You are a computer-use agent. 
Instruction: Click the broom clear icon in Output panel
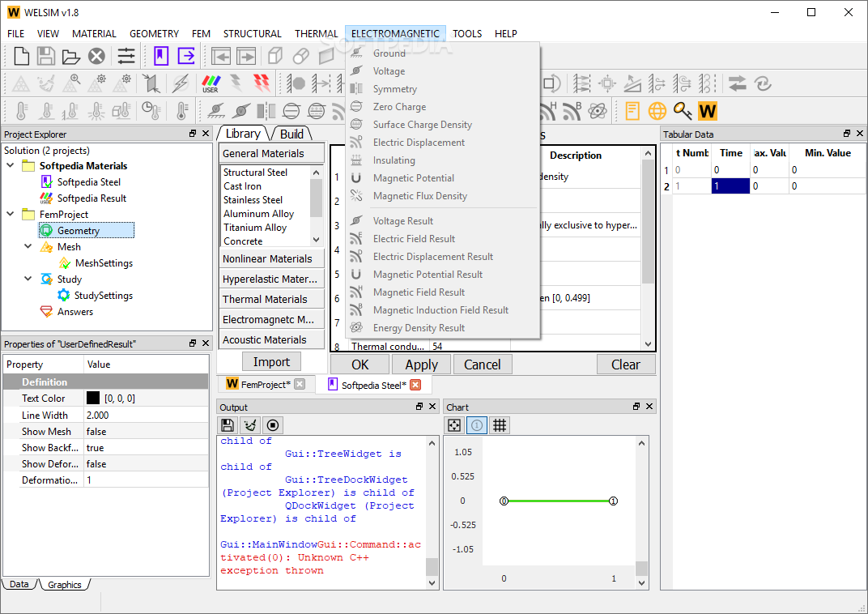[250, 425]
